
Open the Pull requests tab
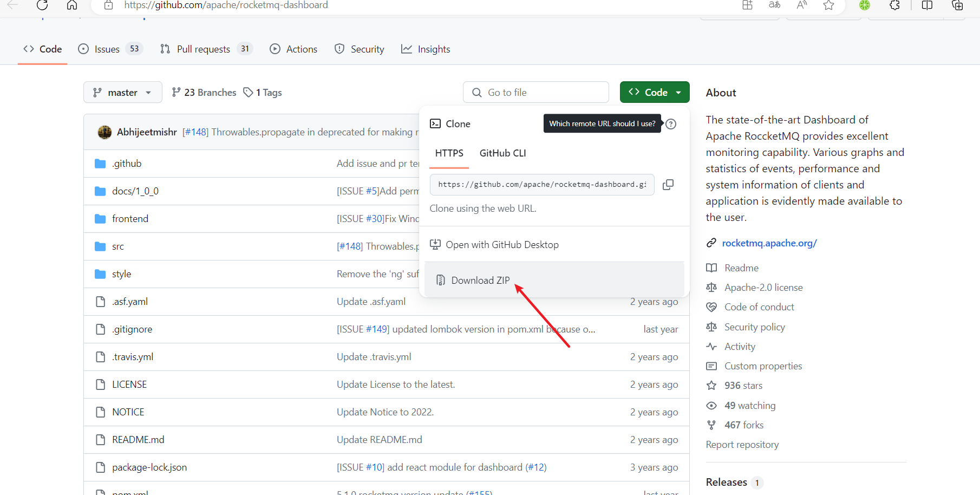(x=206, y=49)
